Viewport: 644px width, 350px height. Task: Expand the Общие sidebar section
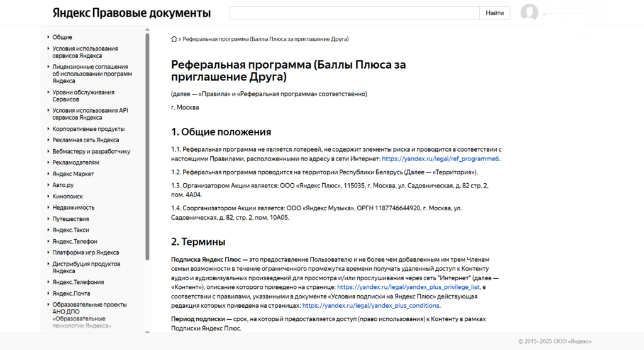pyautogui.click(x=62, y=37)
